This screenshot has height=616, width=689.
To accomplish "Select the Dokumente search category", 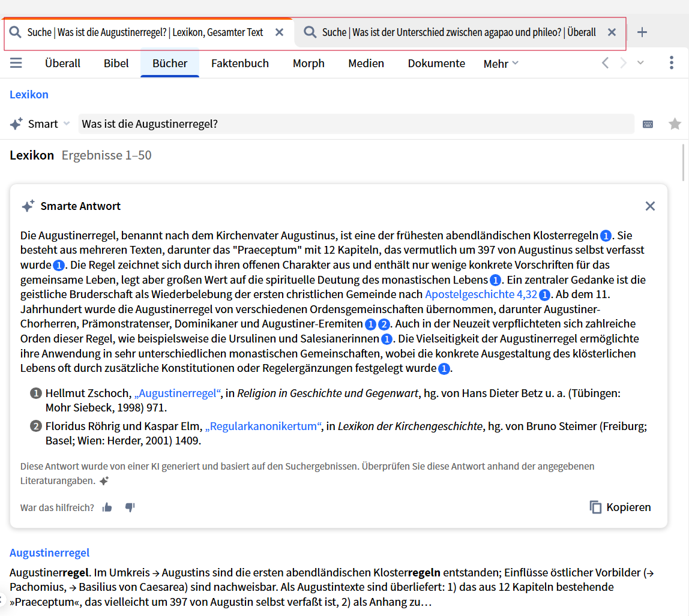I will pyautogui.click(x=436, y=63).
